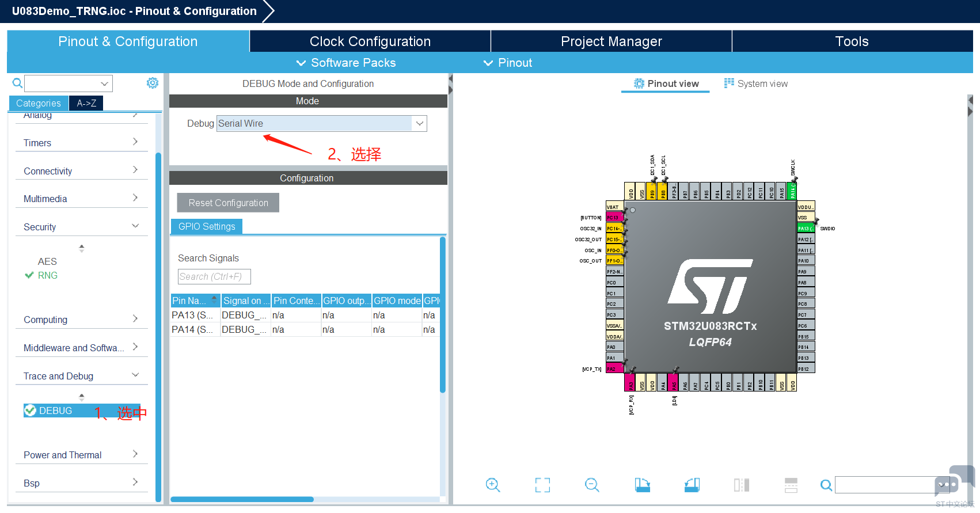Click the GPIO table vertical scrollbar
This screenshot has height=513, width=980.
coord(443,315)
